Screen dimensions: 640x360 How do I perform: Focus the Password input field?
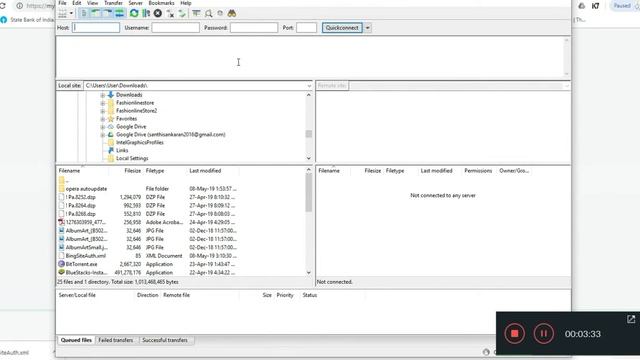pyautogui.click(x=254, y=28)
